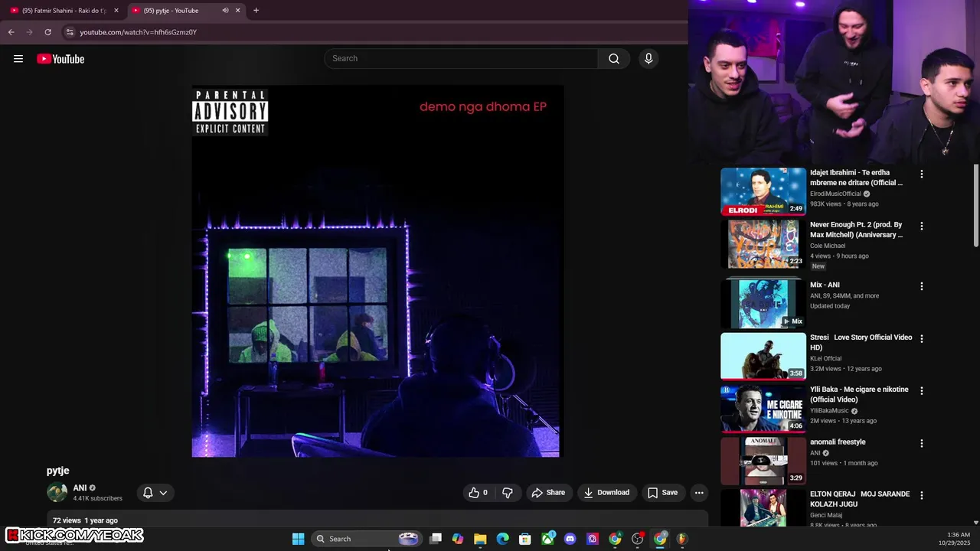This screenshot has width=980, height=551.
Task: Visit the YlliBakaMusic channel
Action: tap(829, 411)
